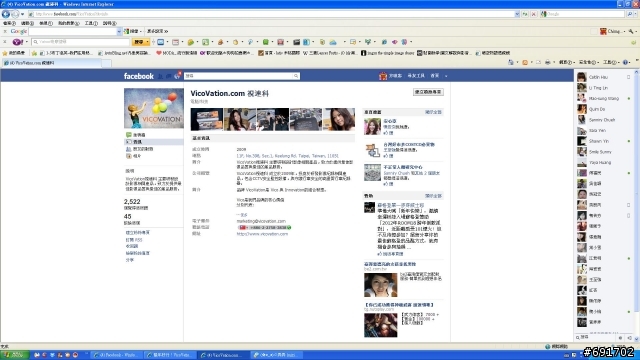Screen dimensions: 640x360
Task: Click the Google toolbar wrench settings icon
Action: tap(631, 31)
